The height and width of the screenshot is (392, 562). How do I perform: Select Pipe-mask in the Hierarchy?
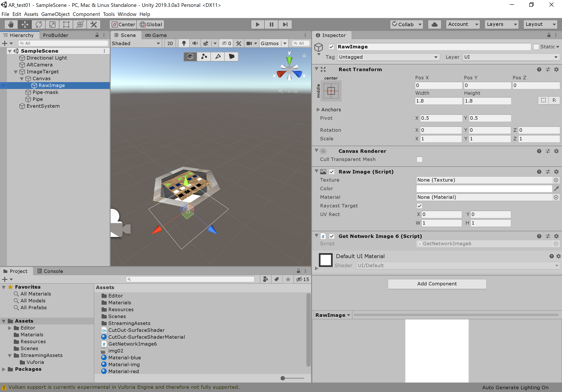point(45,92)
